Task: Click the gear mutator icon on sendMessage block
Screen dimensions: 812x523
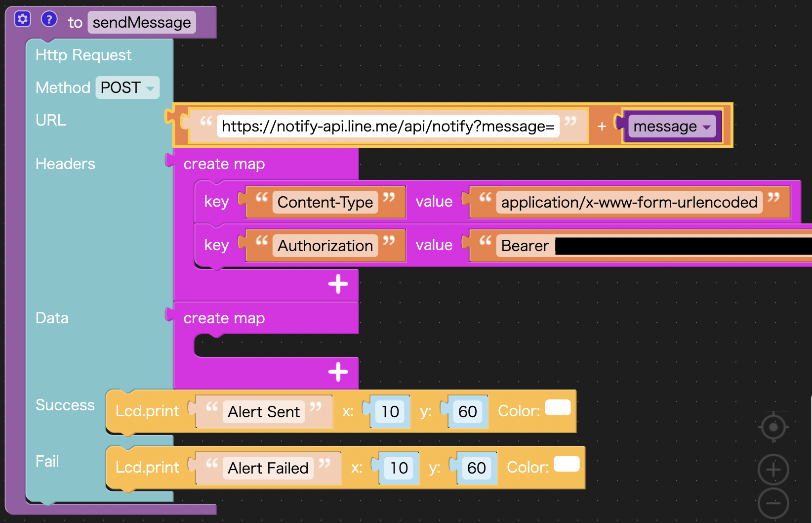Action: (x=23, y=19)
